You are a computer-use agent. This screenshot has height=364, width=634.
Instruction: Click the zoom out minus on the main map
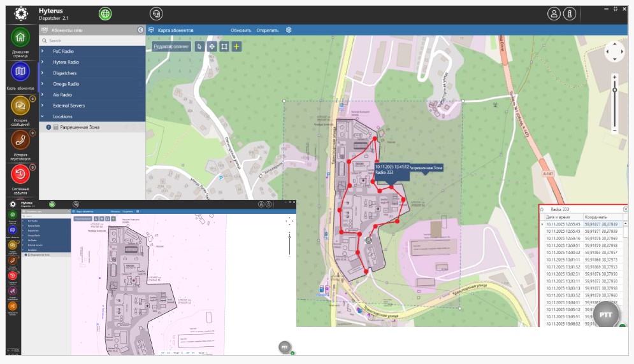click(615, 131)
